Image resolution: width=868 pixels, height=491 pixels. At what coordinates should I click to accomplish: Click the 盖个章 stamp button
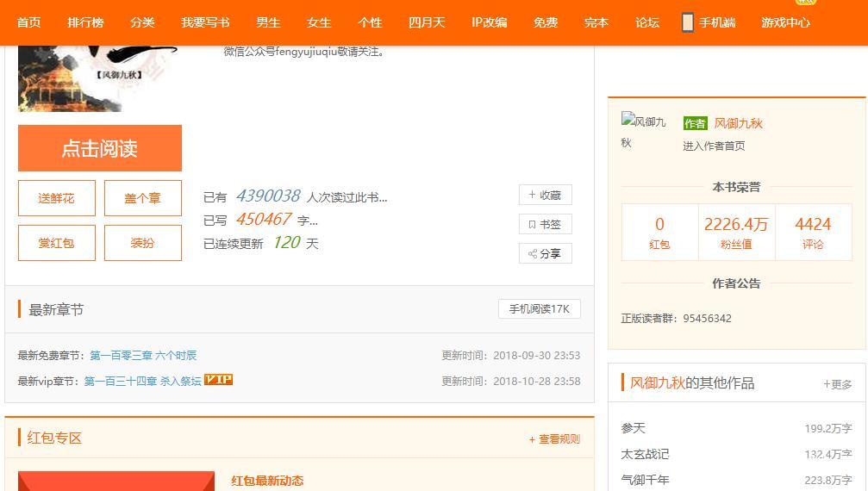coord(143,198)
